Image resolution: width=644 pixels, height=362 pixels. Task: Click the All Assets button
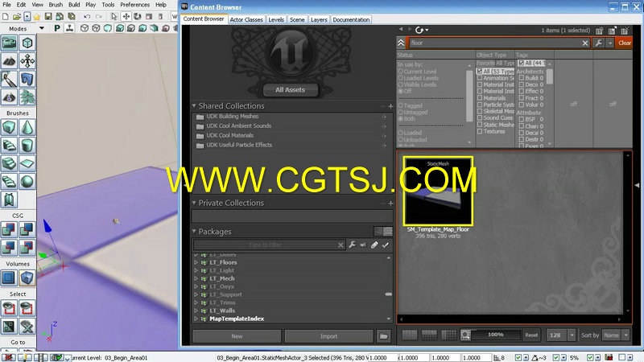(x=291, y=90)
